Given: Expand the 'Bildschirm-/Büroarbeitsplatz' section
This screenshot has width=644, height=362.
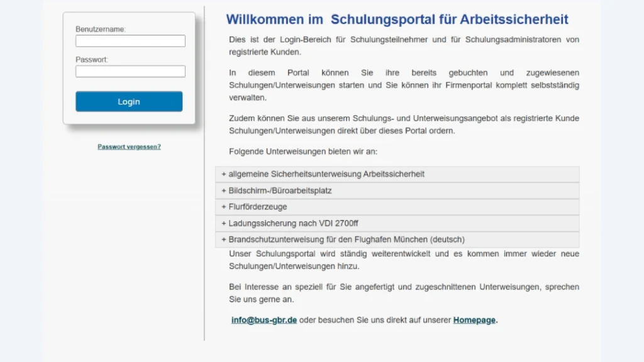Looking at the screenshot, I should click(280, 190).
